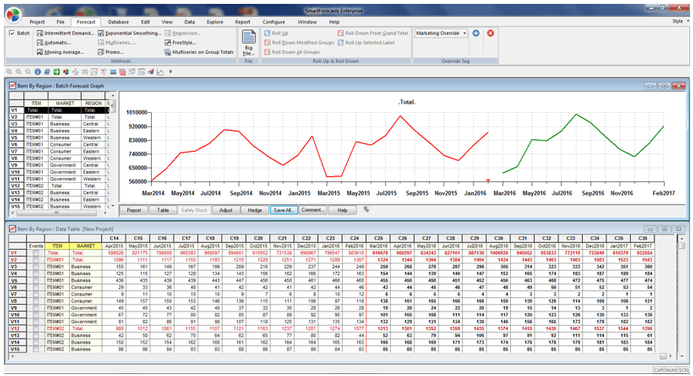The width and height of the screenshot is (693, 376).
Task: Add override tag with blue plus icon
Action: point(476,33)
